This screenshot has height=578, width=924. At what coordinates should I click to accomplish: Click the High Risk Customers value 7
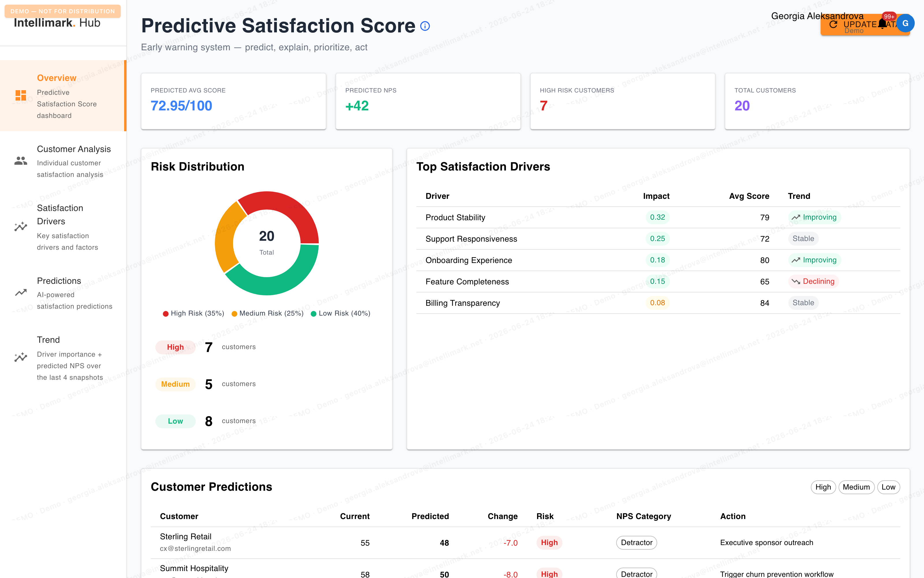click(543, 106)
